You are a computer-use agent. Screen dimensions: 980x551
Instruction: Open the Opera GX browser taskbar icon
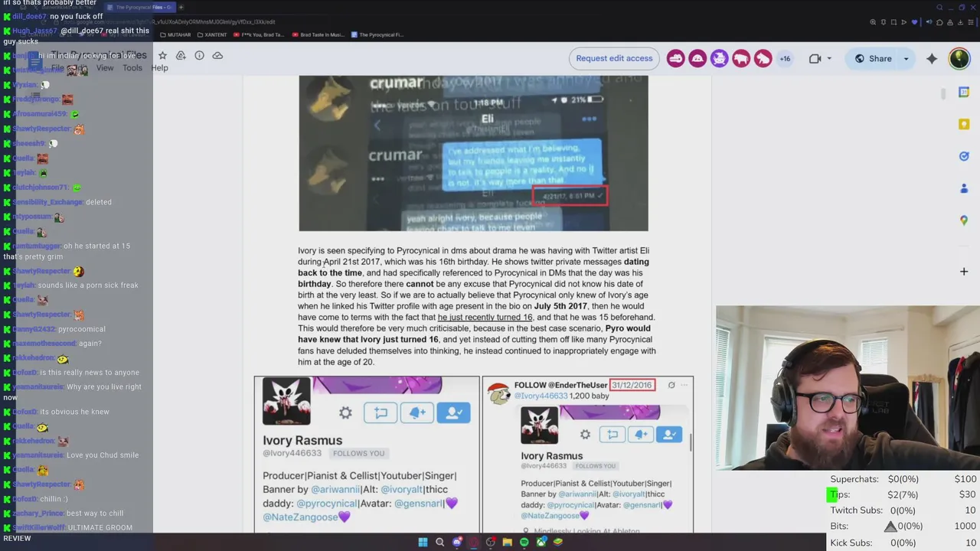(x=474, y=542)
